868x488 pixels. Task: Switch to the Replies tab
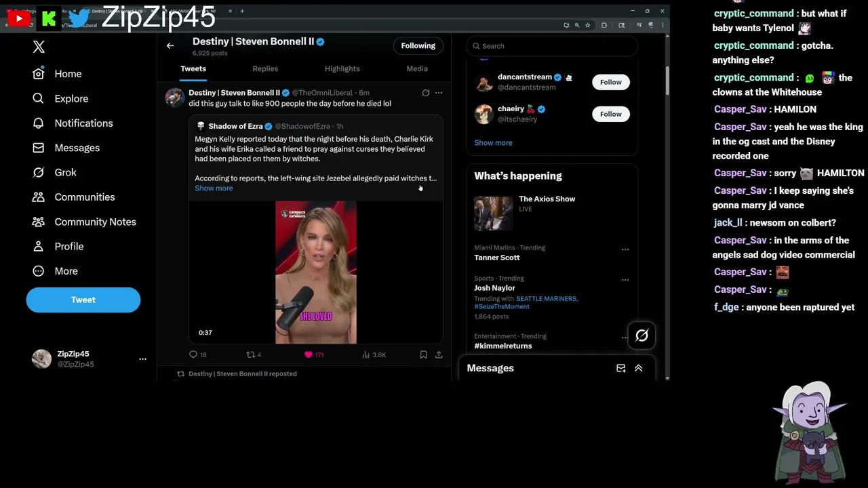pyautogui.click(x=265, y=68)
